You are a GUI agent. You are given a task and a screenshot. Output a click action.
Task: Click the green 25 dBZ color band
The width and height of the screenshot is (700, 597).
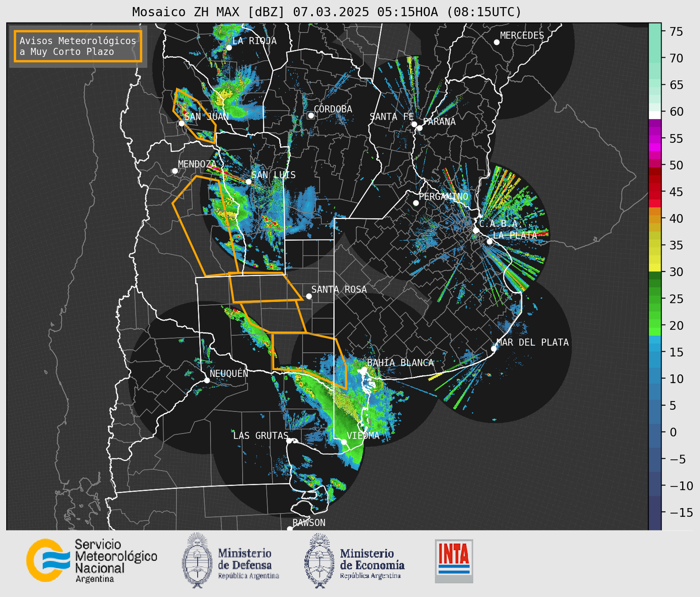point(655,299)
